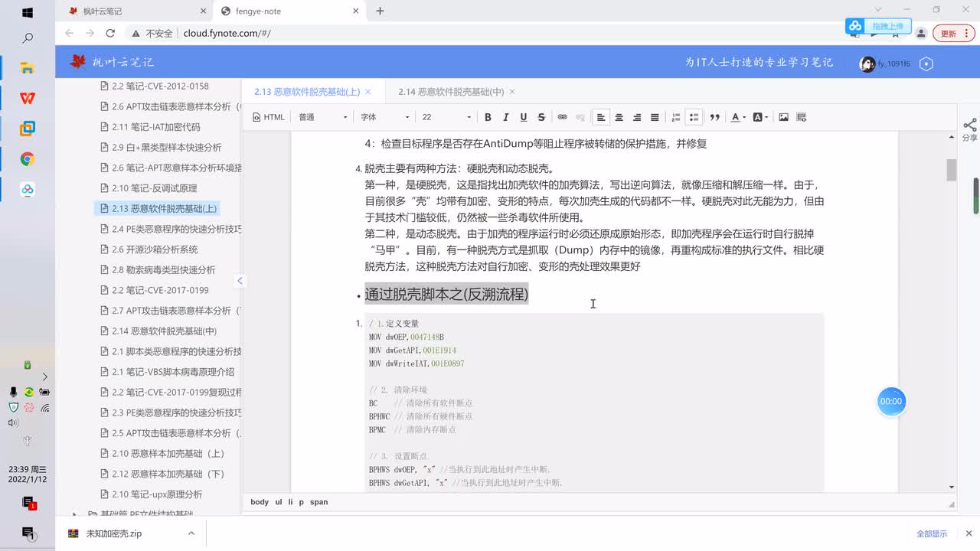
Task: Open note 2.10 笔记-upx原理分析
Action: tap(157, 494)
